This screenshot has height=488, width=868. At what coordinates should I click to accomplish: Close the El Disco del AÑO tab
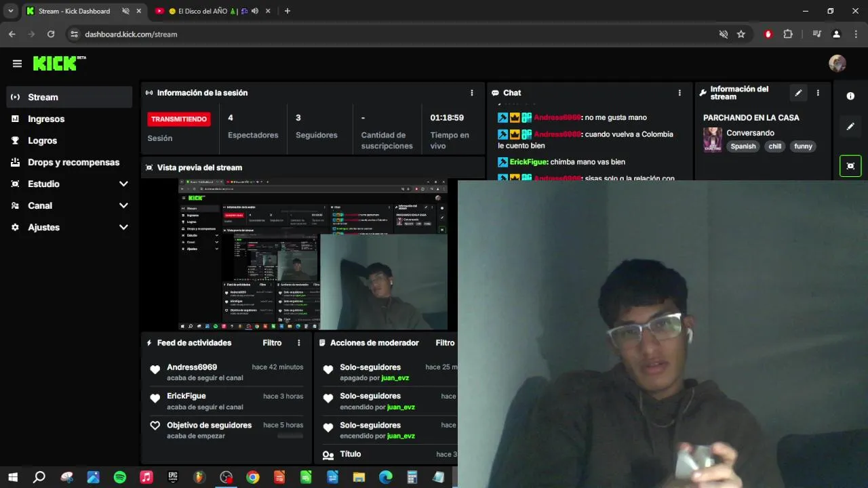[269, 11]
